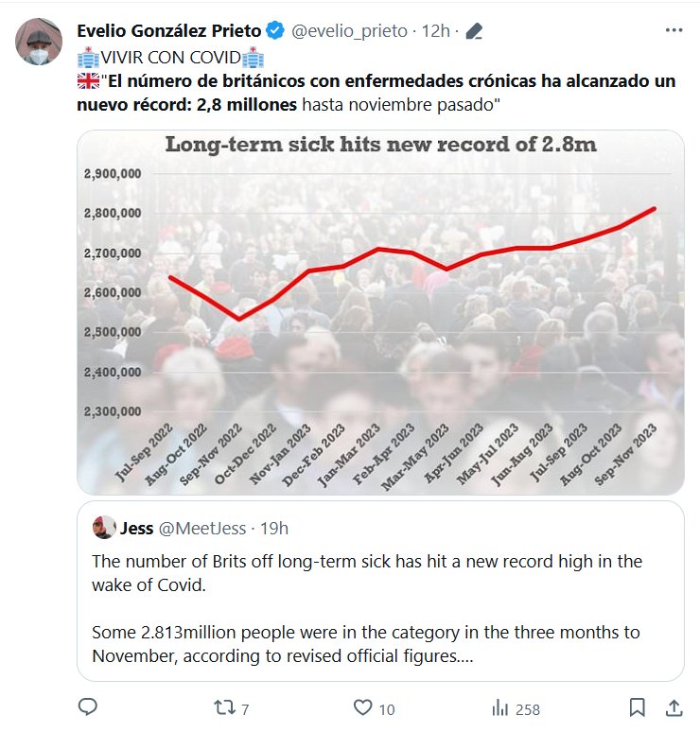Click the 12h tweet timestamp
The width and height of the screenshot is (700, 732).
[x=435, y=31]
